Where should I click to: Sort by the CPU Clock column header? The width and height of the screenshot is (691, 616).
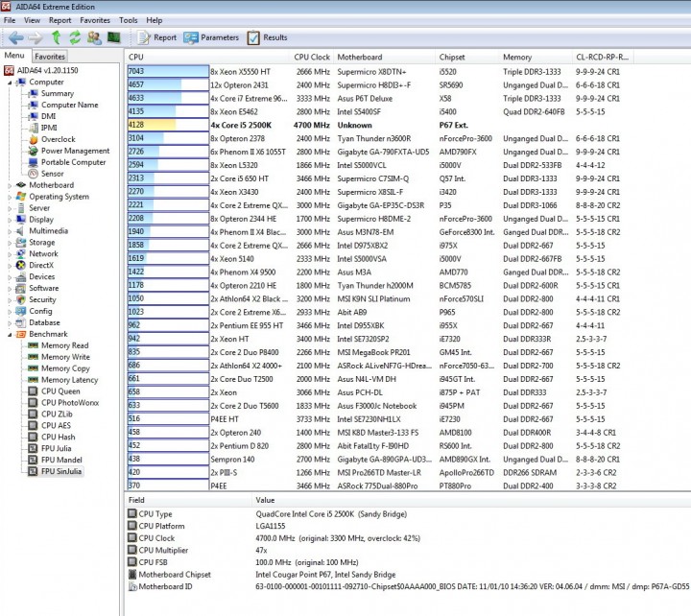pos(312,58)
